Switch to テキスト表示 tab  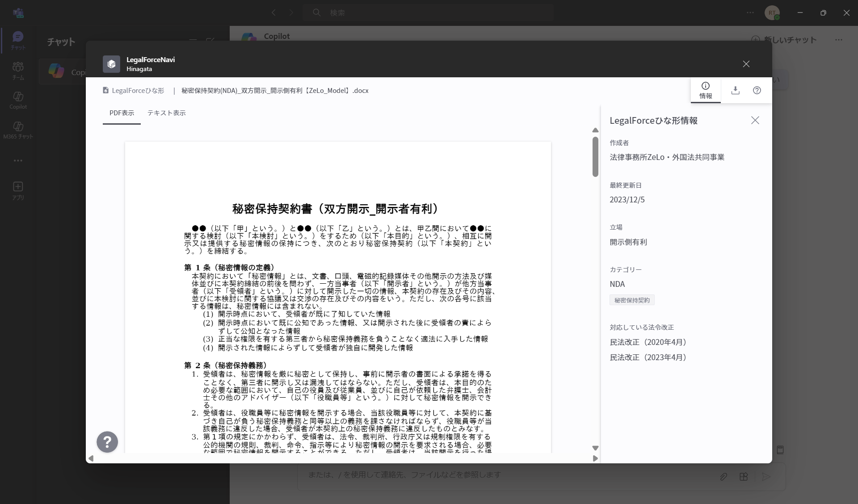(166, 113)
